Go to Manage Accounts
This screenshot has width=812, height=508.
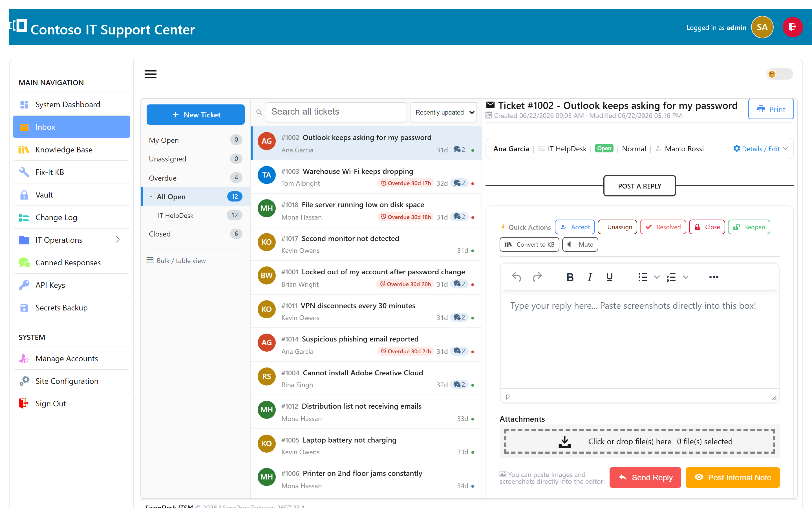point(71,358)
